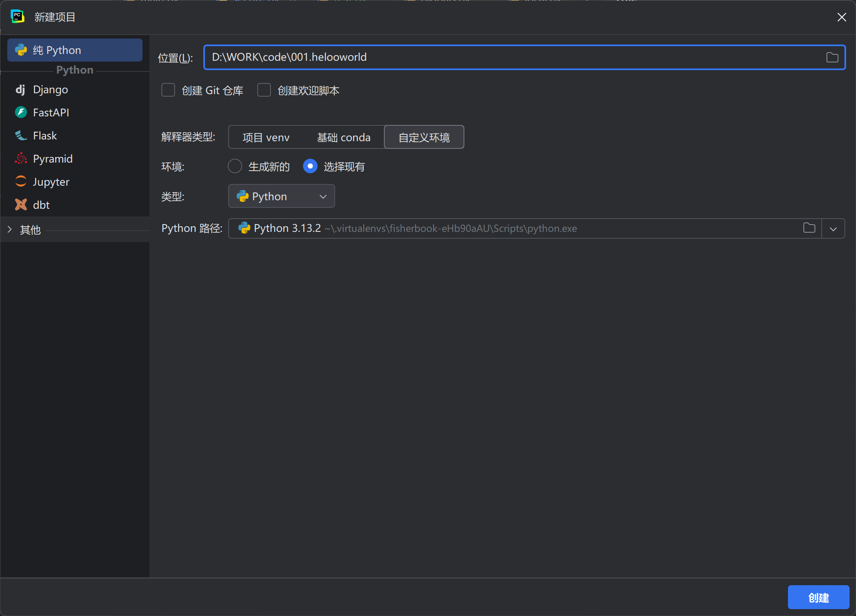Switch to the 基础 conda tab
Screen dimensions: 856x616
[x=344, y=137]
